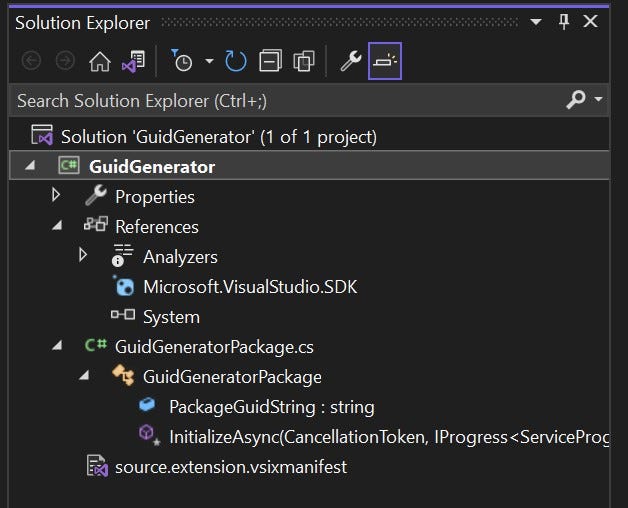Click the assembly icon beside System
This screenshot has height=508, width=628.
(123, 314)
